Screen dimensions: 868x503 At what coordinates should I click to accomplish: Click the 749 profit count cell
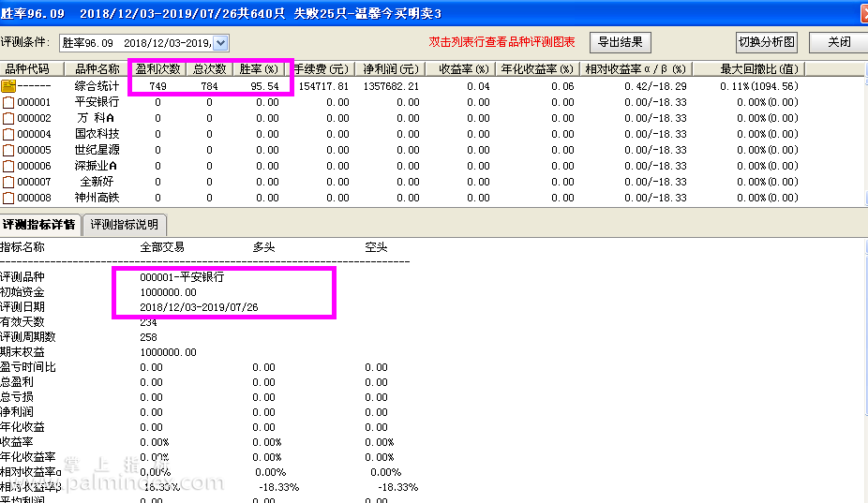point(157,86)
